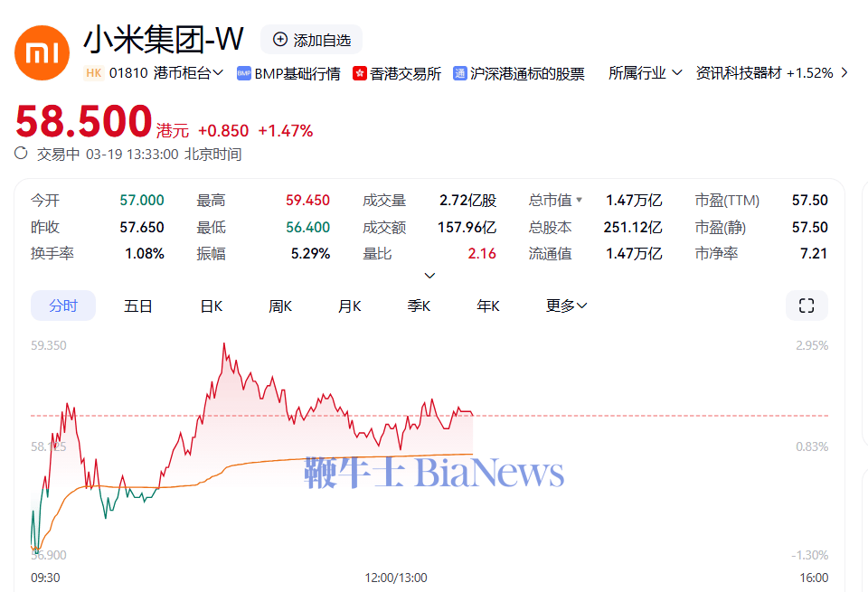The height and width of the screenshot is (592, 868).
Task: Click the 添加自选 add-to-watchlist button
Action: pyautogui.click(x=312, y=40)
